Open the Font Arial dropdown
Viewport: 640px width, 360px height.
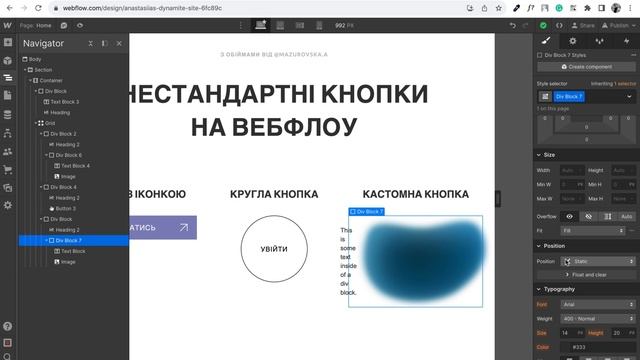598,304
